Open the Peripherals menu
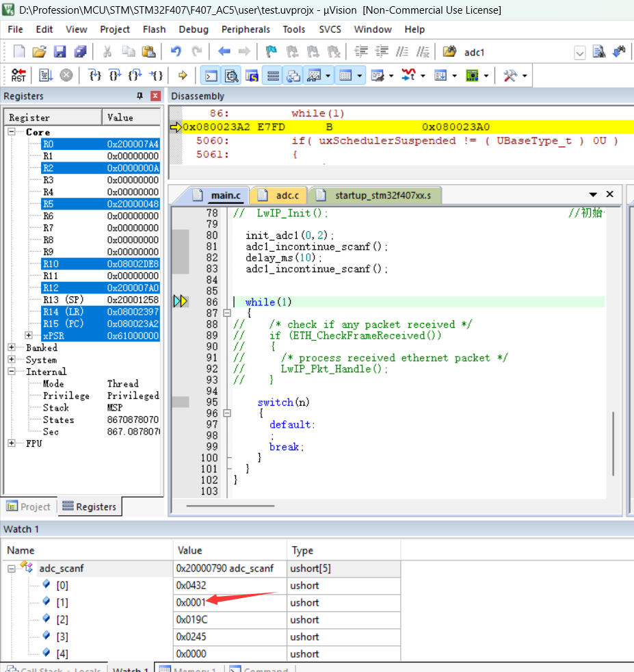Image resolution: width=634 pixels, height=672 pixels. (246, 29)
